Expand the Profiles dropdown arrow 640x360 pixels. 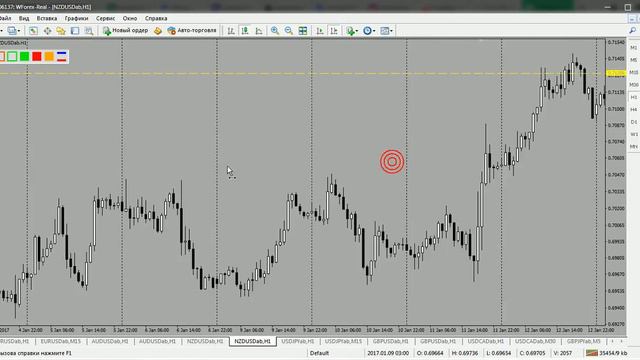pos(19,31)
